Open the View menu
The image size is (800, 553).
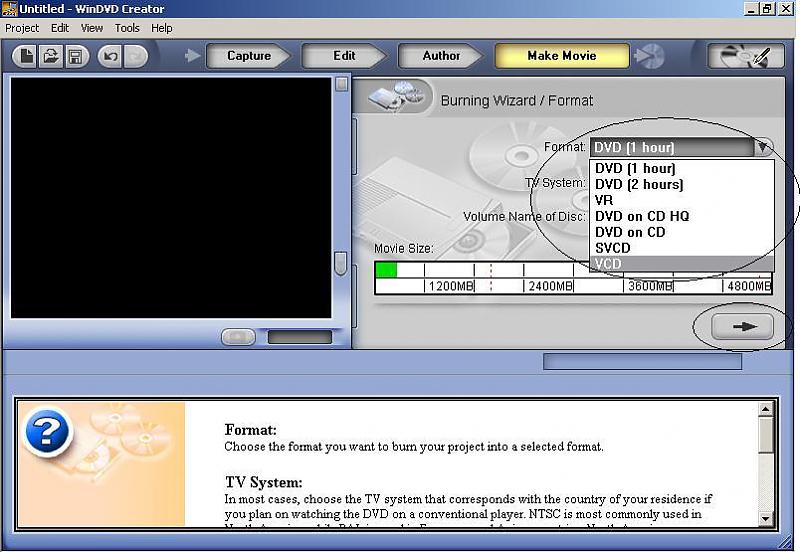(x=92, y=28)
